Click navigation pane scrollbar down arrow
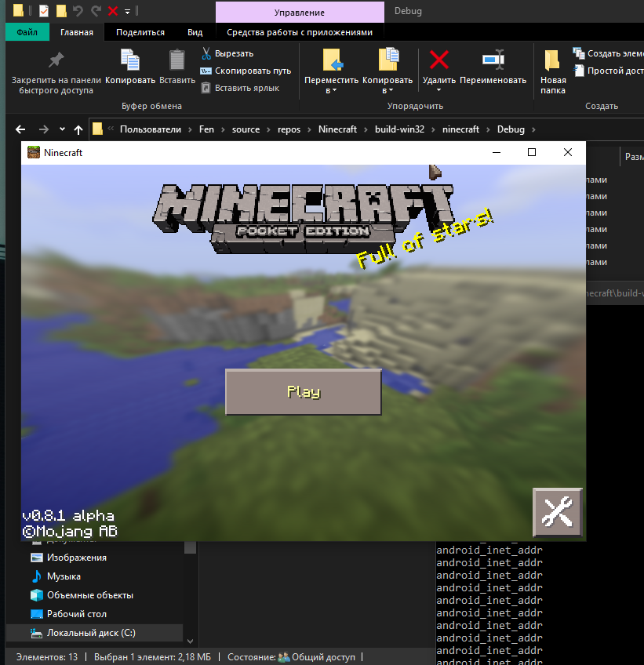 pos(190,641)
